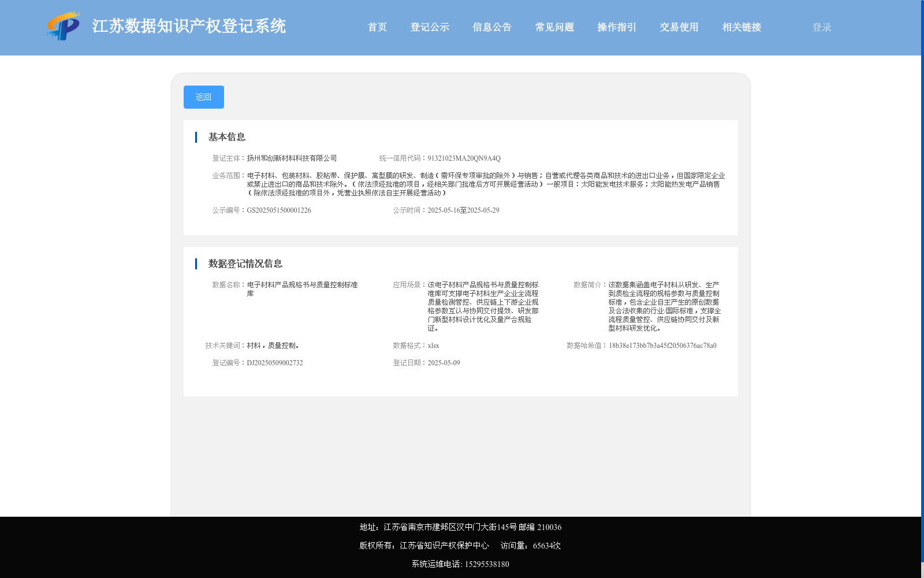This screenshot has height=578, width=924.
Task: Click data name 电子材料产品规格书与质量控制标准库
Action: point(303,289)
